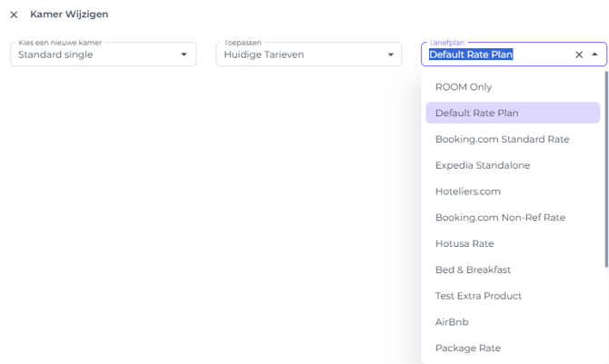Collapse the Tariefplan dropdown arrow

pos(594,54)
